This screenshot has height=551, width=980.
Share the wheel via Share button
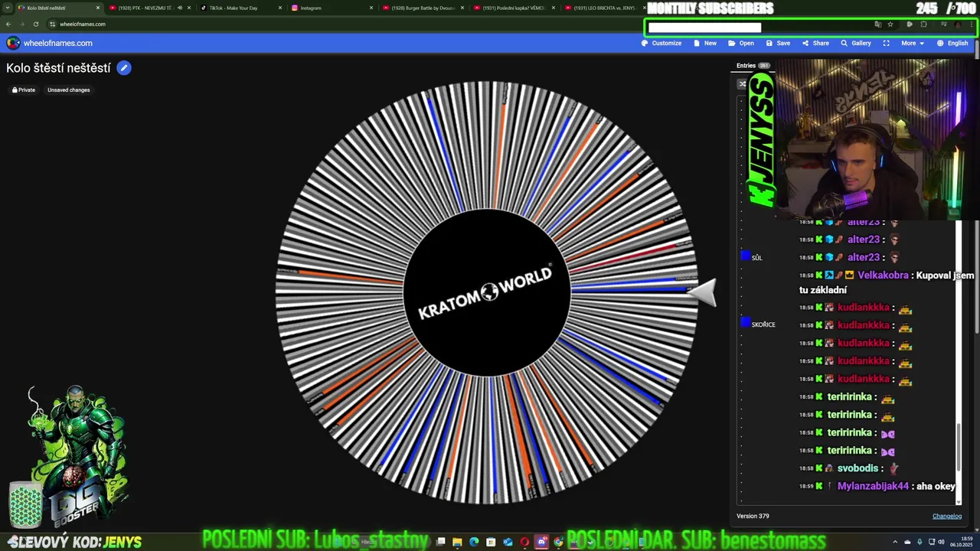click(x=815, y=43)
